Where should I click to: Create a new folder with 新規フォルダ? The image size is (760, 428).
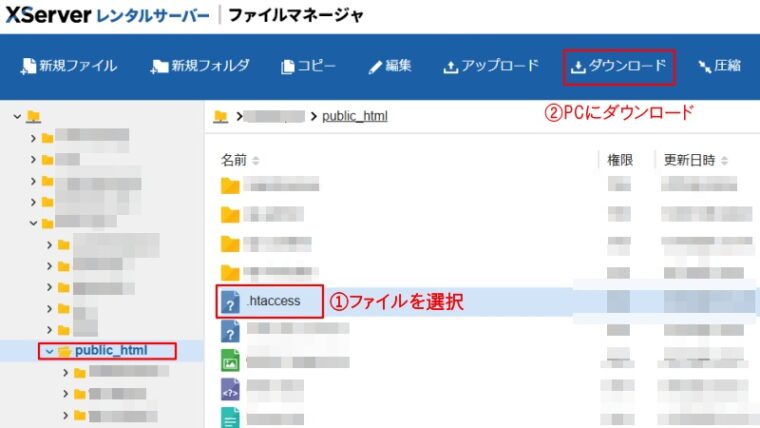(200, 66)
